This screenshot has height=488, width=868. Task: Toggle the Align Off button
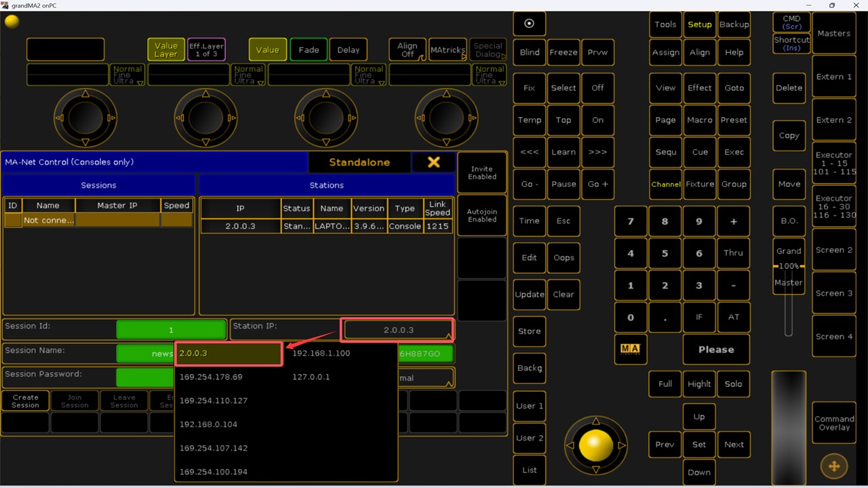(x=407, y=50)
